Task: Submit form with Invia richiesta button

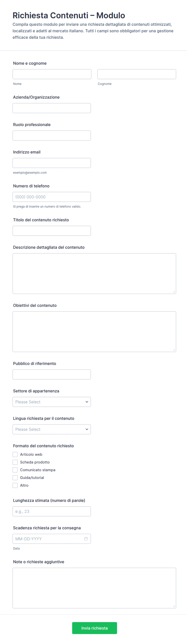Action: pos(95,628)
